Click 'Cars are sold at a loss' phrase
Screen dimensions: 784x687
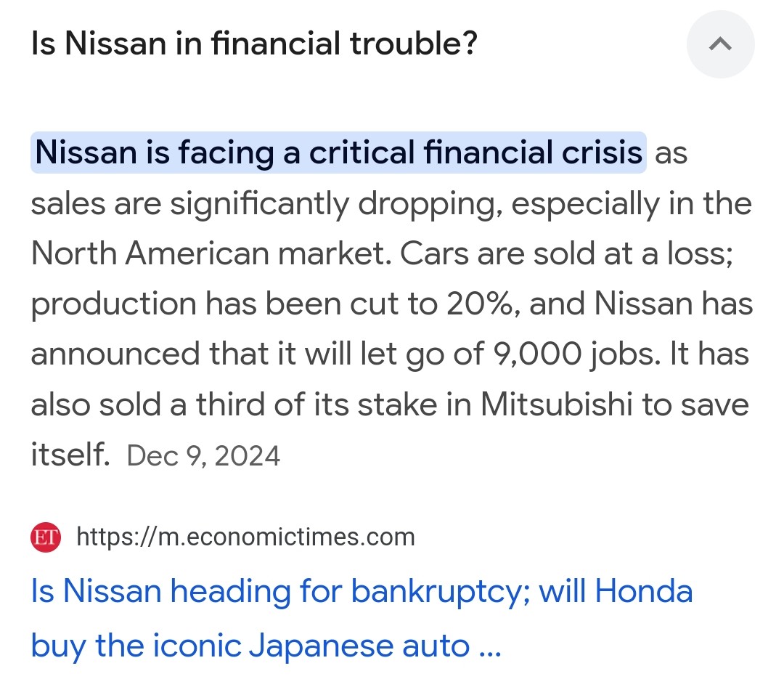tap(566, 253)
